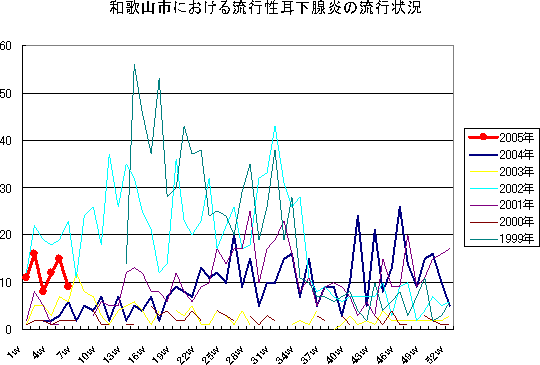Viewport: 540px width, 365px height.
Task: Click the dark red 2000年 legend line
Action: coord(483,222)
